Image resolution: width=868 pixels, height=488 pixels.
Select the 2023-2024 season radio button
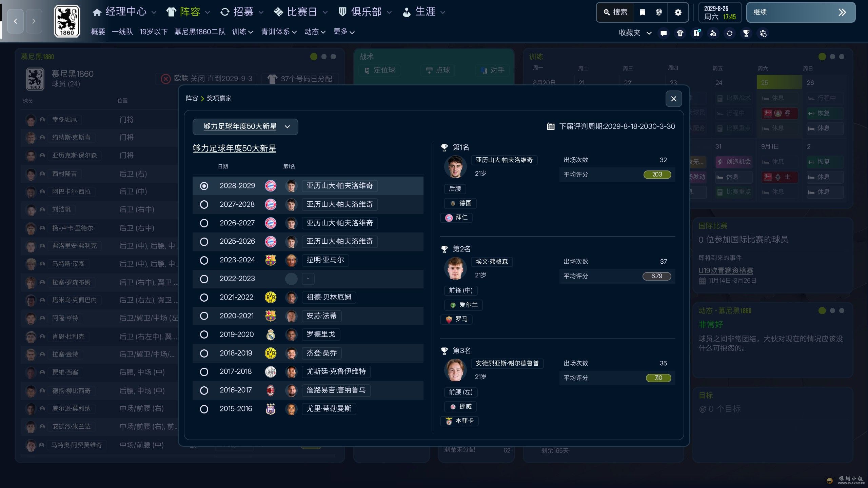coord(204,260)
